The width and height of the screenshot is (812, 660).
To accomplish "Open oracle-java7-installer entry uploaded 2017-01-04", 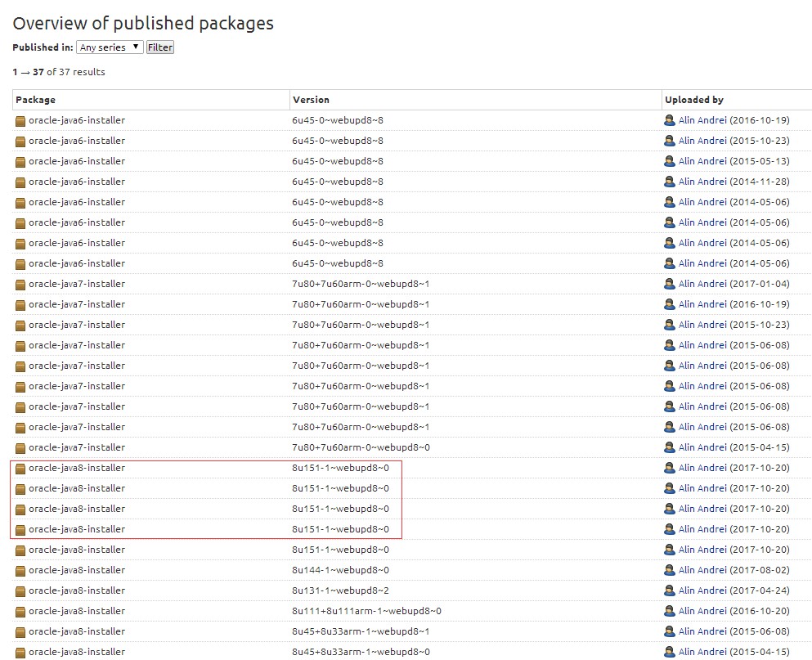I will 77,284.
